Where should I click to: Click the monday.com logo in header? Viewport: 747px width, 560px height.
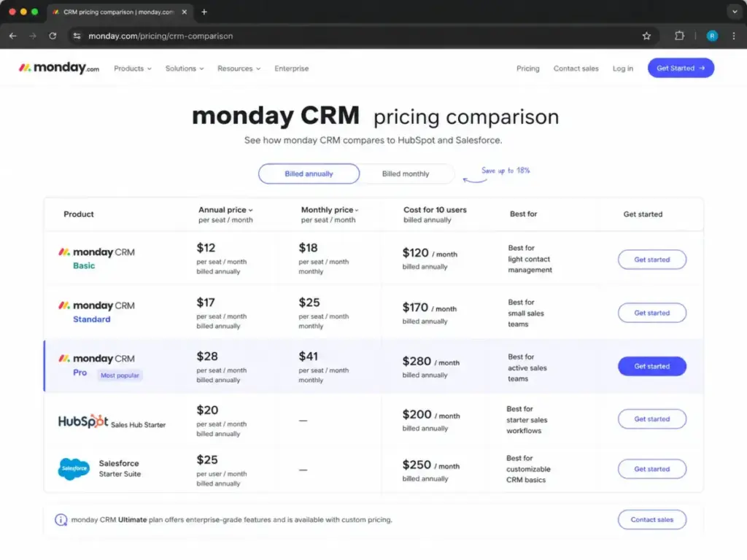tap(59, 68)
